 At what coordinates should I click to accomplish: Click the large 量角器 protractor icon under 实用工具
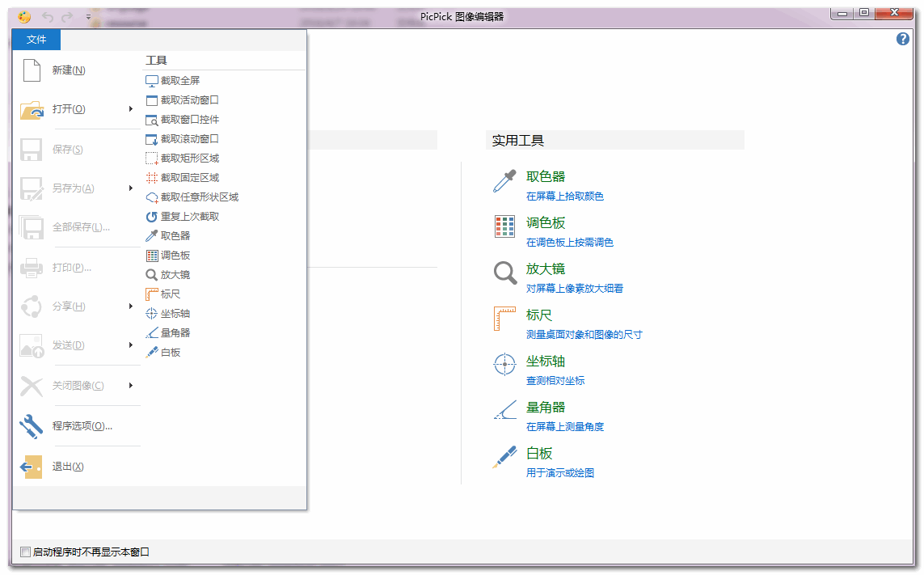click(505, 410)
